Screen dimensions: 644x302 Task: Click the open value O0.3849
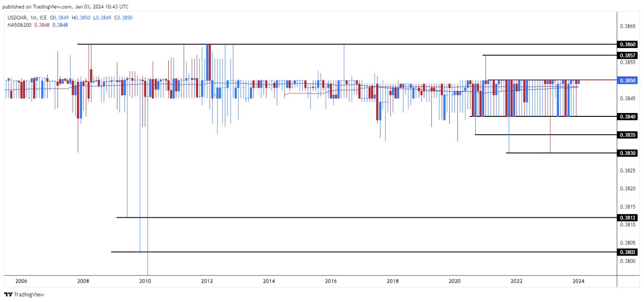pyautogui.click(x=60, y=18)
